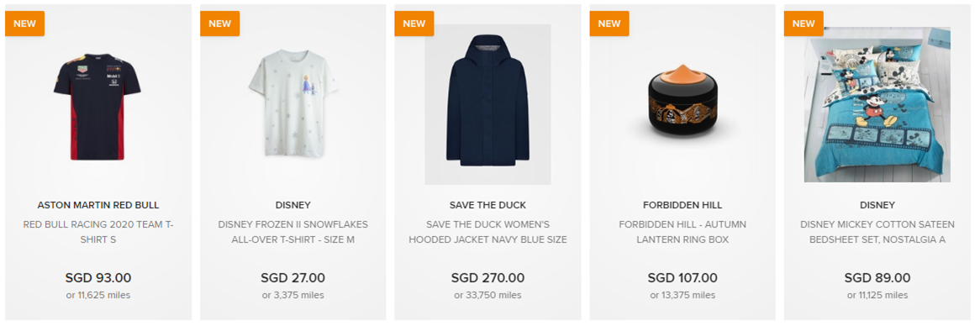980x326 pixels.
Task: Open Disney Mickey Cotton Sateen Bedsheet Set title
Action: (x=877, y=232)
